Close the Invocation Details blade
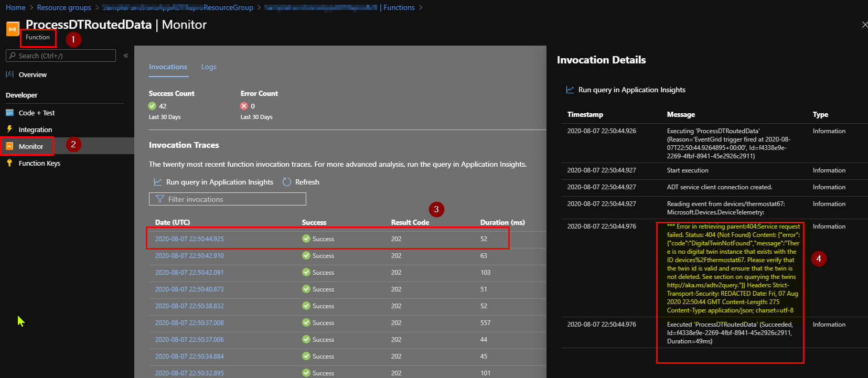Image resolution: width=868 pixels, height=378 pixels. point(864,25)
